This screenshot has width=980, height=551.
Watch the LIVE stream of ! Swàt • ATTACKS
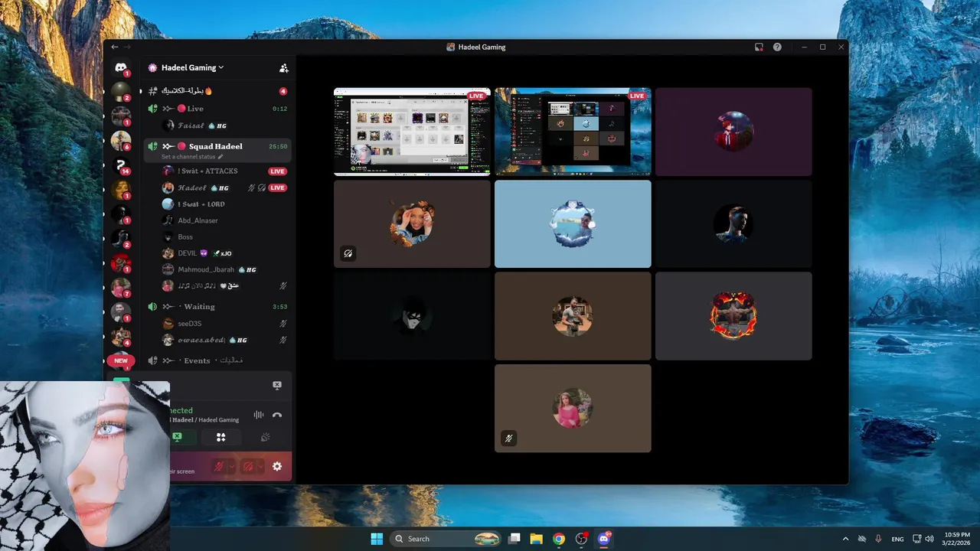(277, 171)
